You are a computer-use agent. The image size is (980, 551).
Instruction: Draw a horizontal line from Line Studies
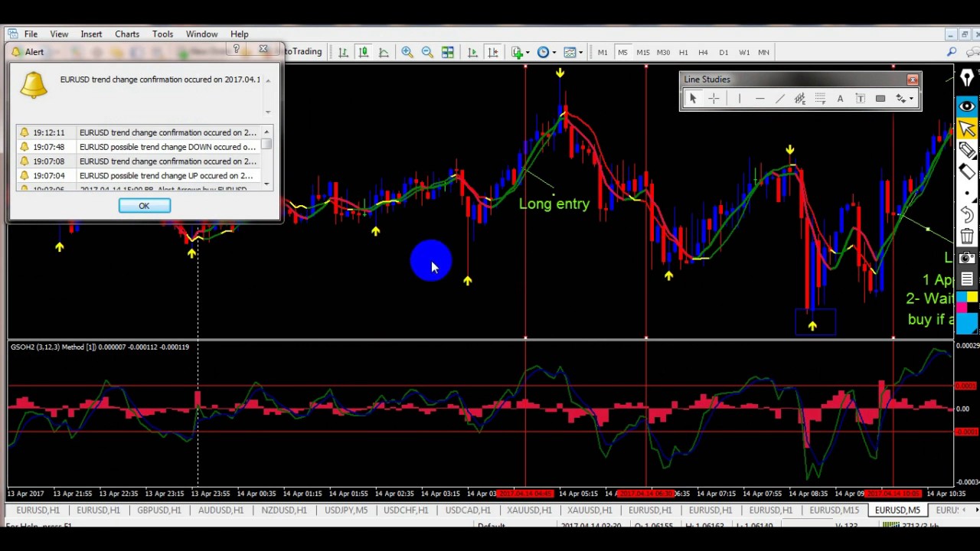759,98
